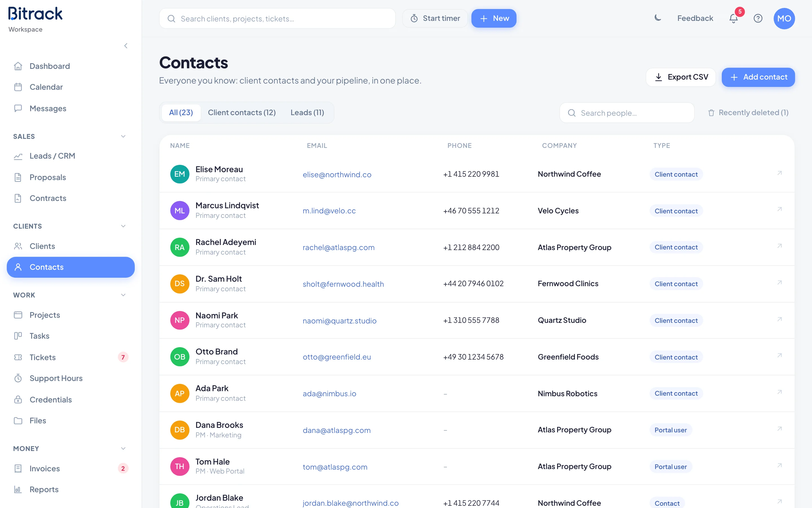The image size is (812, 508).
Task: Open Credentials in the sidebar
Action: (70, 399)
